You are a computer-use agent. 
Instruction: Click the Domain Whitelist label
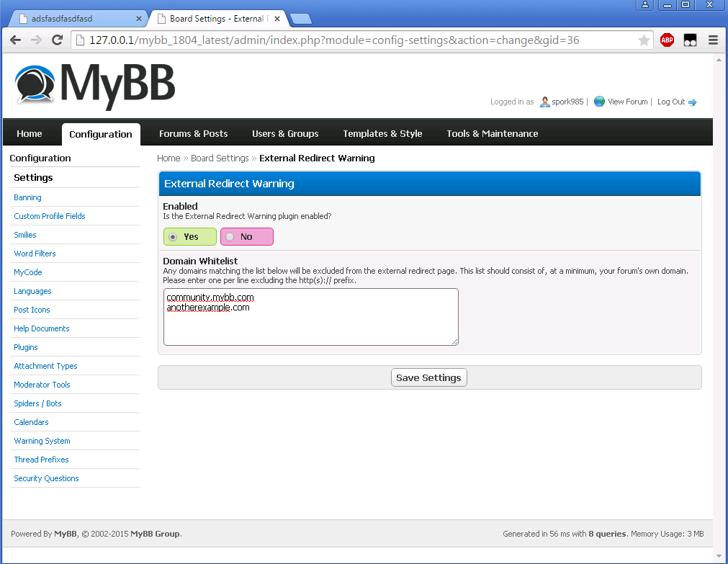coord(200,261)
